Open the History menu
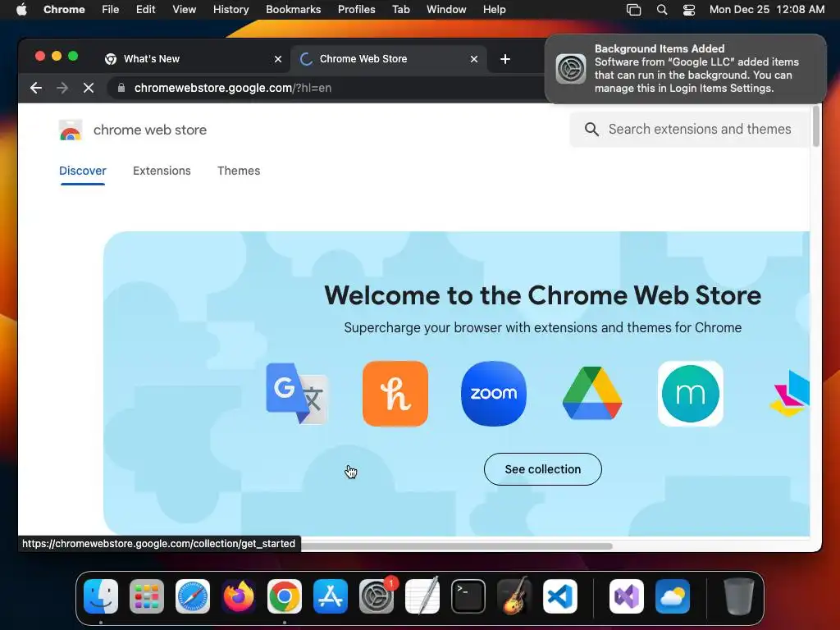840x630 pixels. (231, 10)
